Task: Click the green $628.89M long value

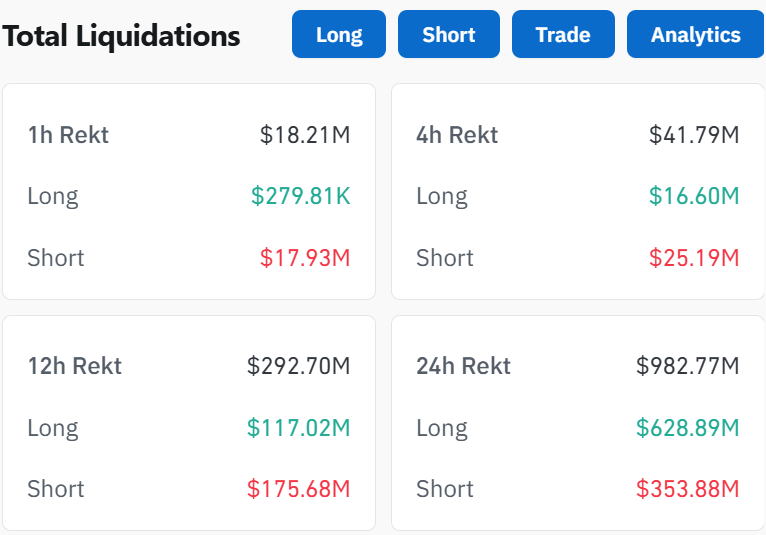Action: (x=688, y=428)
